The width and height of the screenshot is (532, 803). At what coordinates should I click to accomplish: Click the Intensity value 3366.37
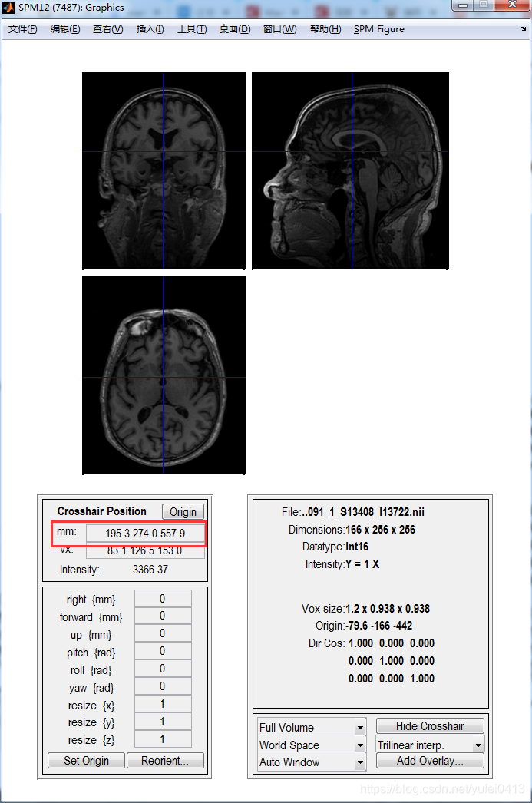click(x=150, y=570)
